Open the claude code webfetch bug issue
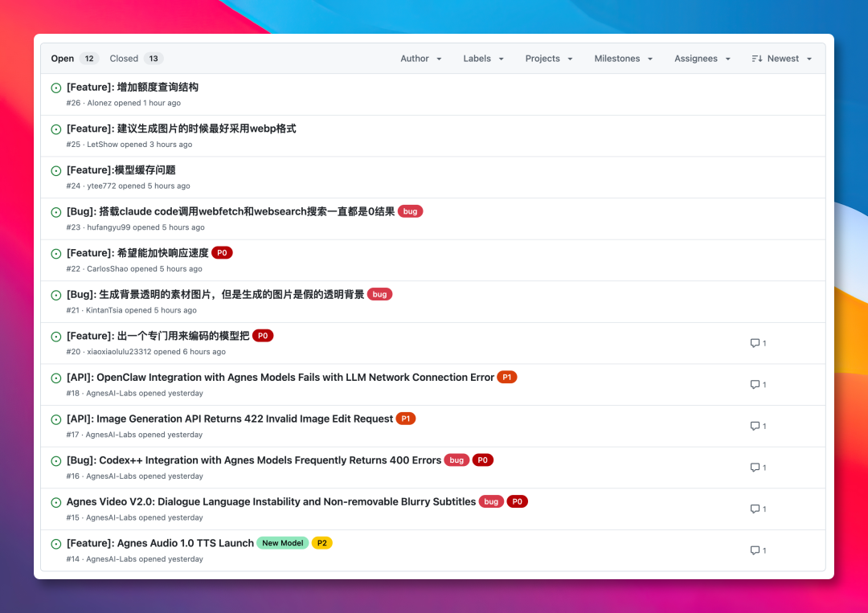Screen dimensions: 868x613 point(231,212)
